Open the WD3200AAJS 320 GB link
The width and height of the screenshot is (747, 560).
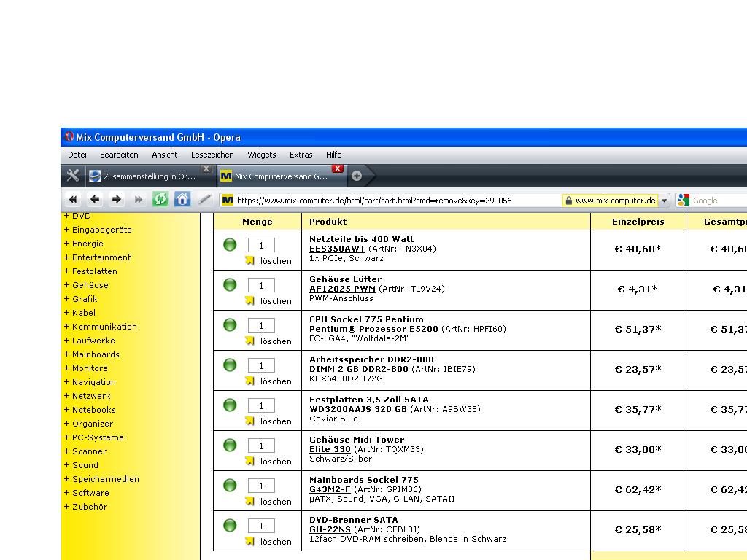click(x=358, y=409)
